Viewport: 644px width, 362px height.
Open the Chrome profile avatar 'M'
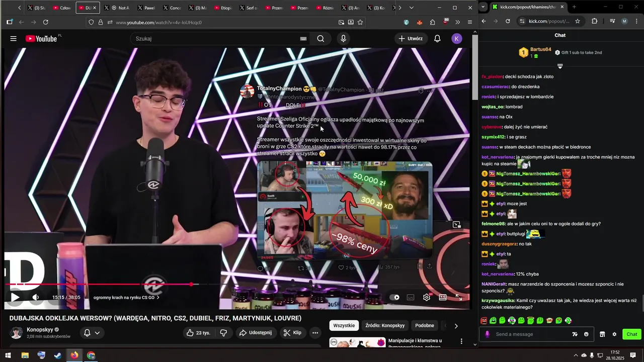(x=624, y=21)
